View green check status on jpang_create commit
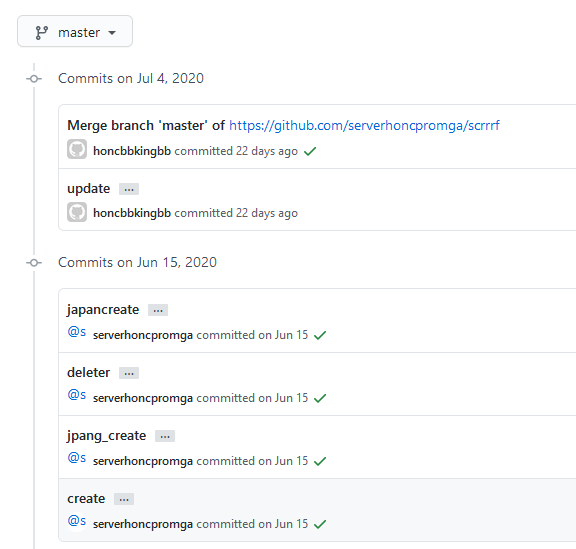The image size is (576, 549). [320, 461]
